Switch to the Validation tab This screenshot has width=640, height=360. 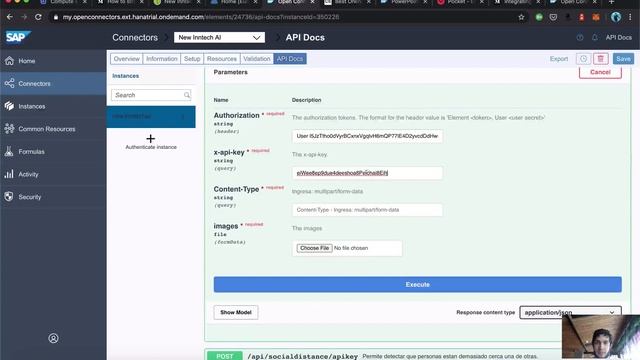257,59
